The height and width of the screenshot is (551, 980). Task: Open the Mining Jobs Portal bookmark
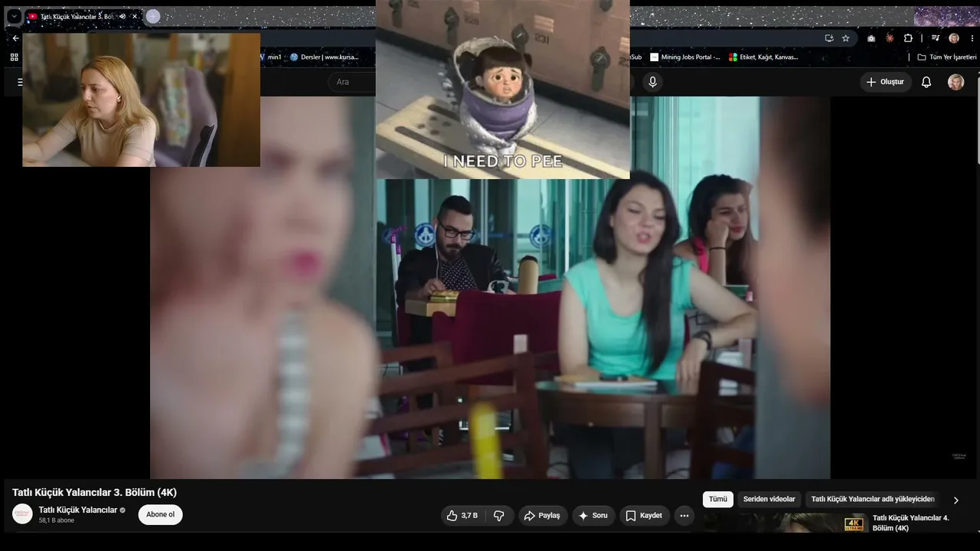[685, 57]
